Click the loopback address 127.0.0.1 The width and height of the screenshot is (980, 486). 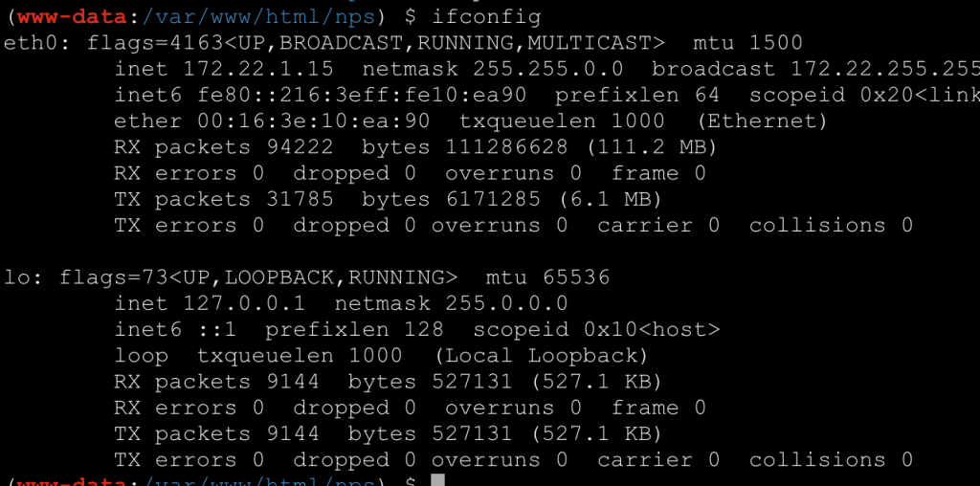point(244,303)
